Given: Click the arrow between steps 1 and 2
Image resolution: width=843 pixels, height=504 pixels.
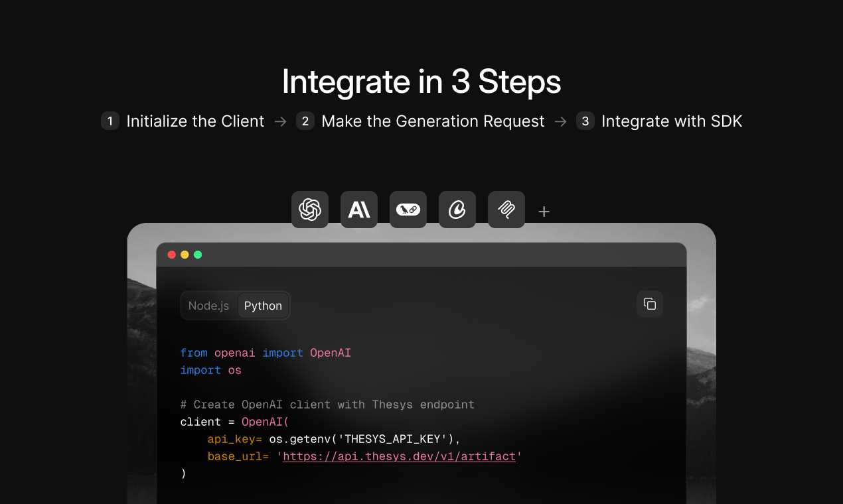Looking at the screenshot, I should [280, 121].
